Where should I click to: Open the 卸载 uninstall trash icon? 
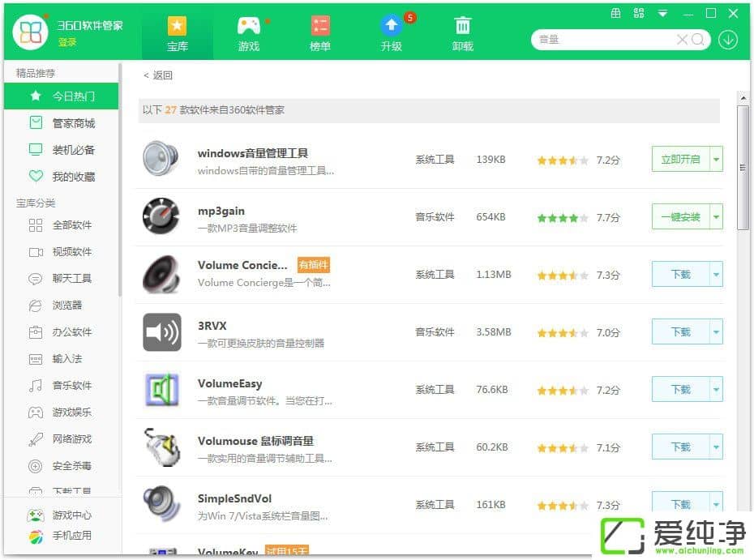463,26
